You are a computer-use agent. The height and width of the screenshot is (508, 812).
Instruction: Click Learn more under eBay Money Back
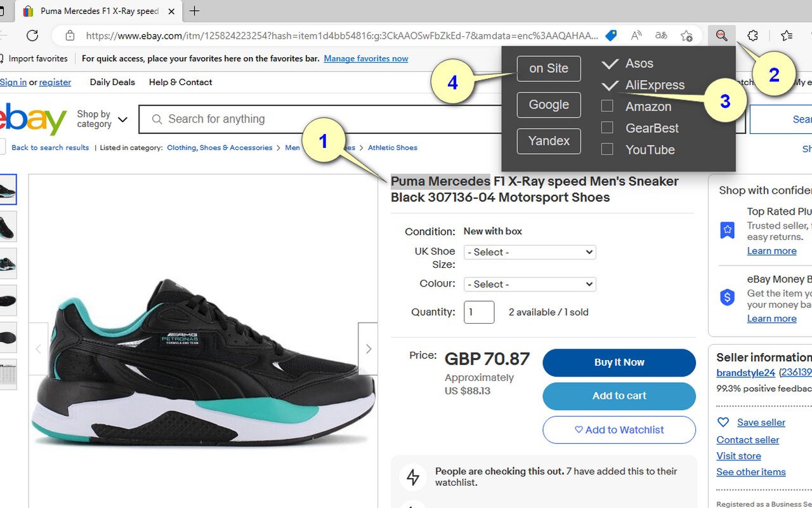[771, 319]
